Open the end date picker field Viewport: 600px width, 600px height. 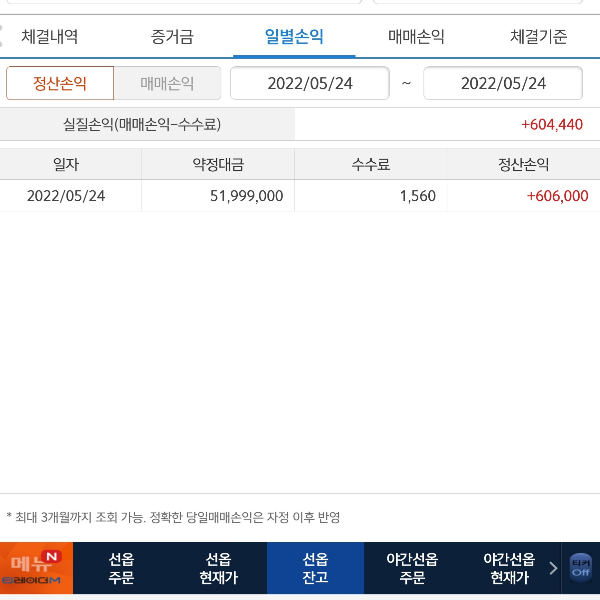[503, 83]
